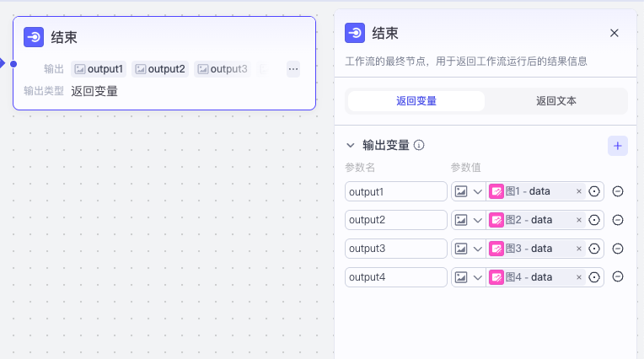Click the pink node icon beside 图2
This screenshot has height=359, width=644.
pyautogui.click(x=496, y=220)
